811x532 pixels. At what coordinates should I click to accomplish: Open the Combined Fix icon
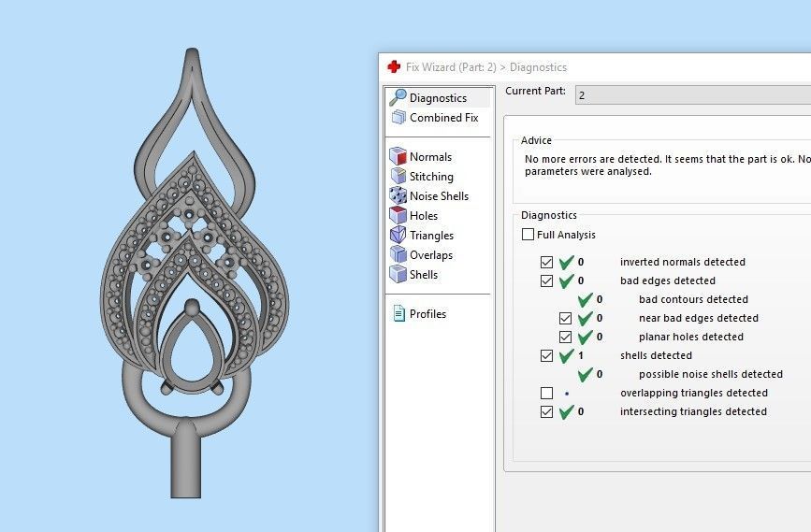[398, 118]
